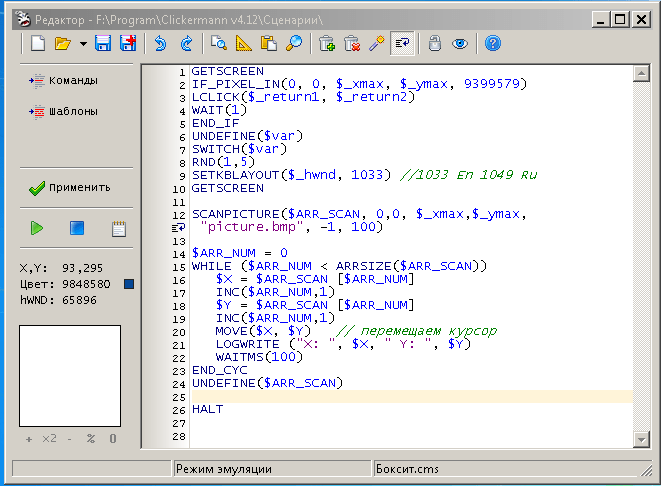Click the app icon in the title bar
The image size is (661, 486).
[x=23, y=19]
